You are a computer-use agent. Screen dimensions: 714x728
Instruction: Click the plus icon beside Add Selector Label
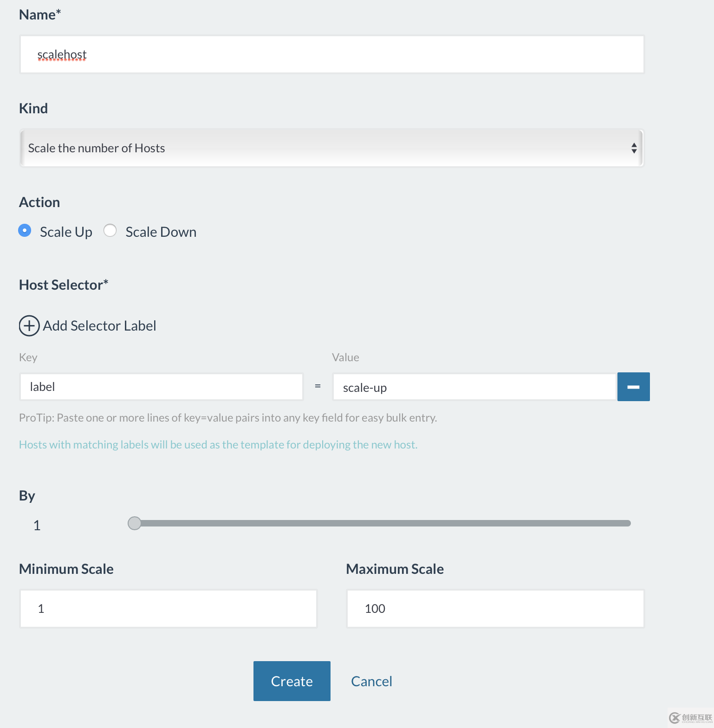(29, 326)
